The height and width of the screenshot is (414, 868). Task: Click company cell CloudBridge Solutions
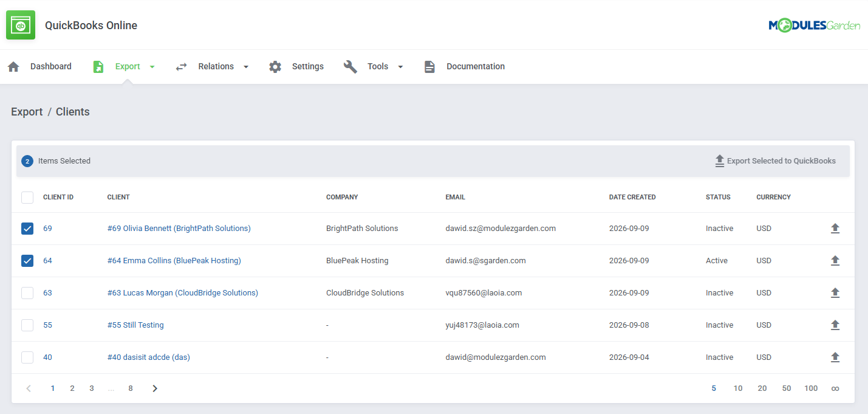pos(365,293)
